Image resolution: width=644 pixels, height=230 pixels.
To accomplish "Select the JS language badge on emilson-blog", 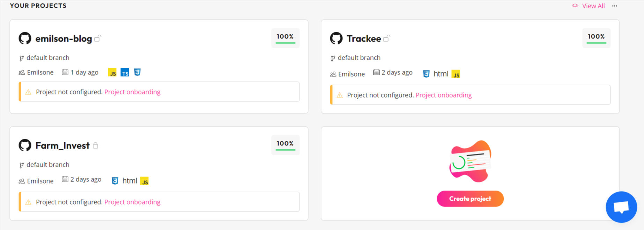I will pyautogui.click(x=112, y=72).
